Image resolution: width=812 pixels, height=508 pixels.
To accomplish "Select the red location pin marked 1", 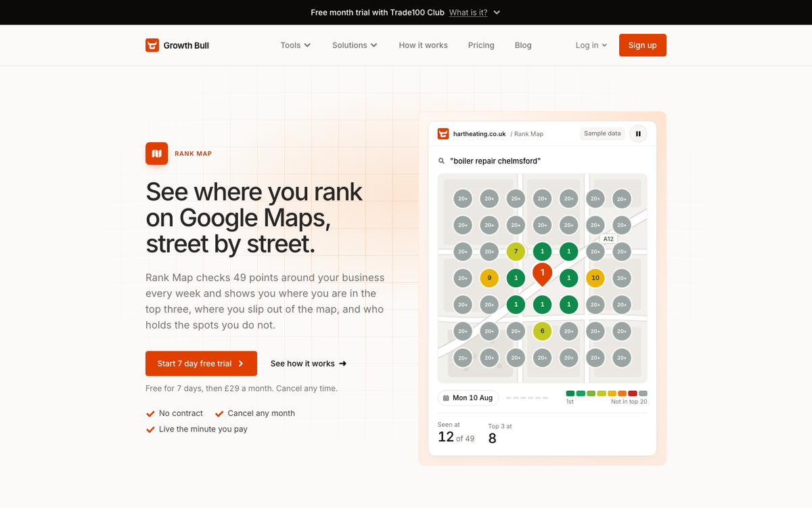I will (542, 274).
